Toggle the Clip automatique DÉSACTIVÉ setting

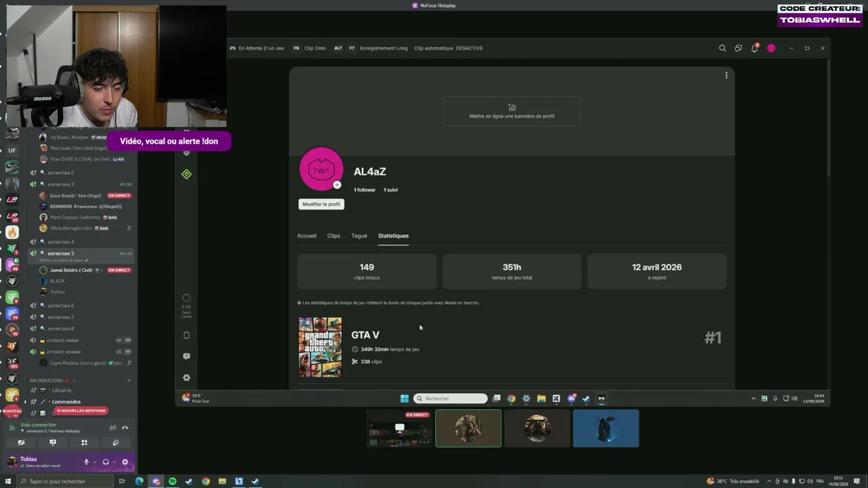click(x=448, y=48)
